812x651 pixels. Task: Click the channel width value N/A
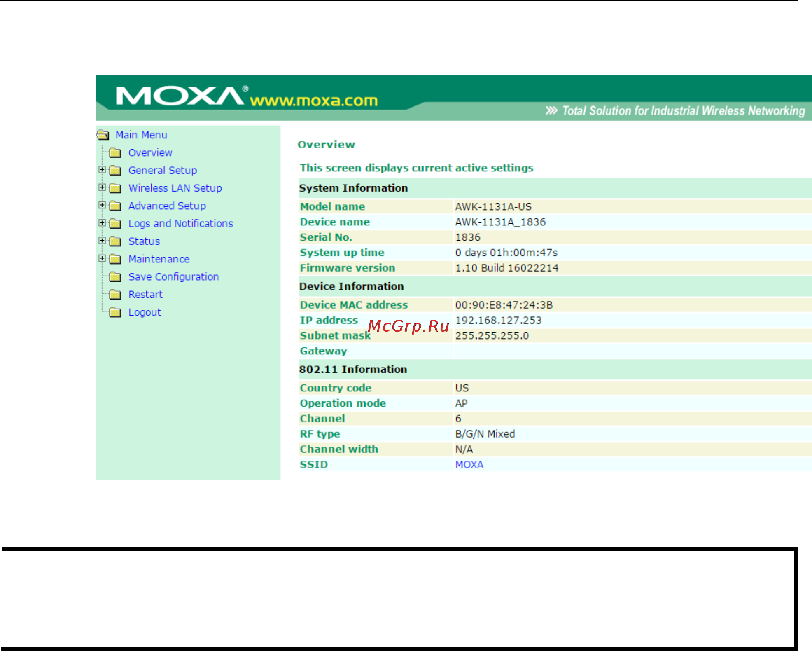pos(464,449)
